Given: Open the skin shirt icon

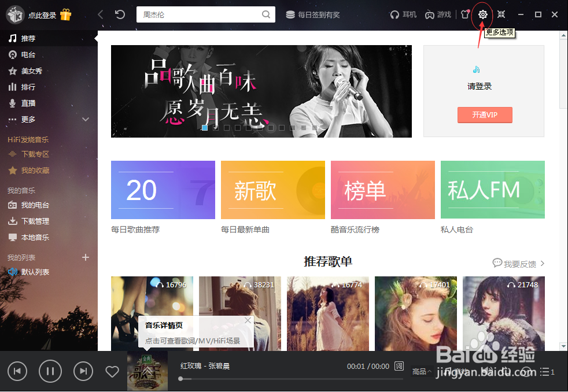Looking at the screenshot, I should 465,14.
